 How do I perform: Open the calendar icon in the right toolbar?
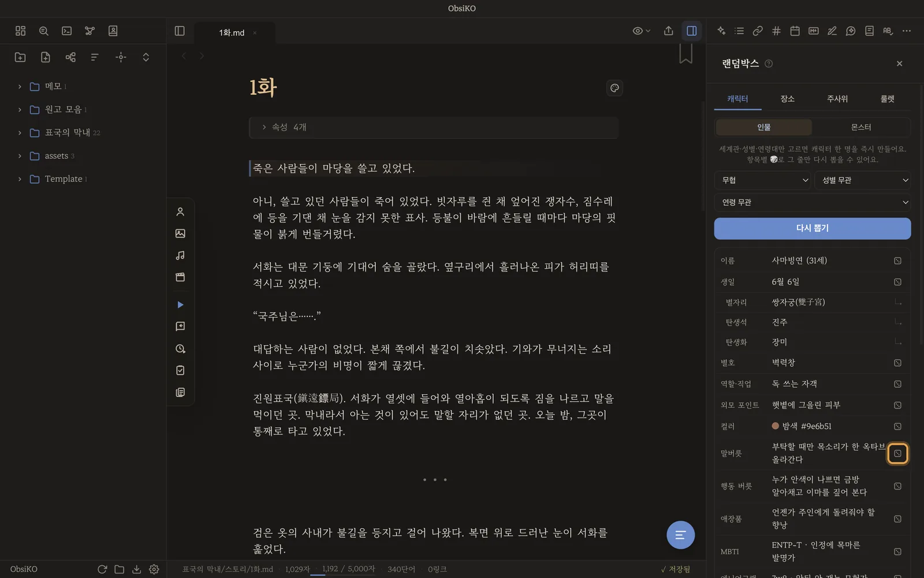pos(795,31)
